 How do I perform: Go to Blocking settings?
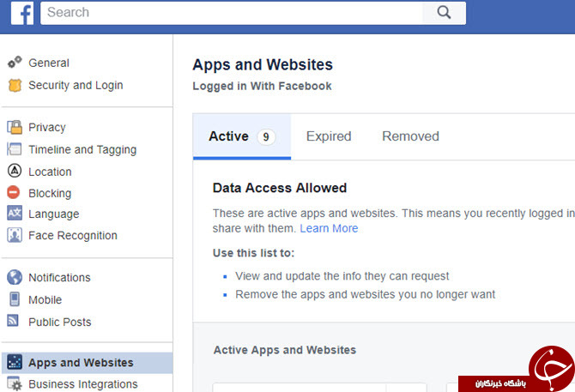tap(50, 193)
